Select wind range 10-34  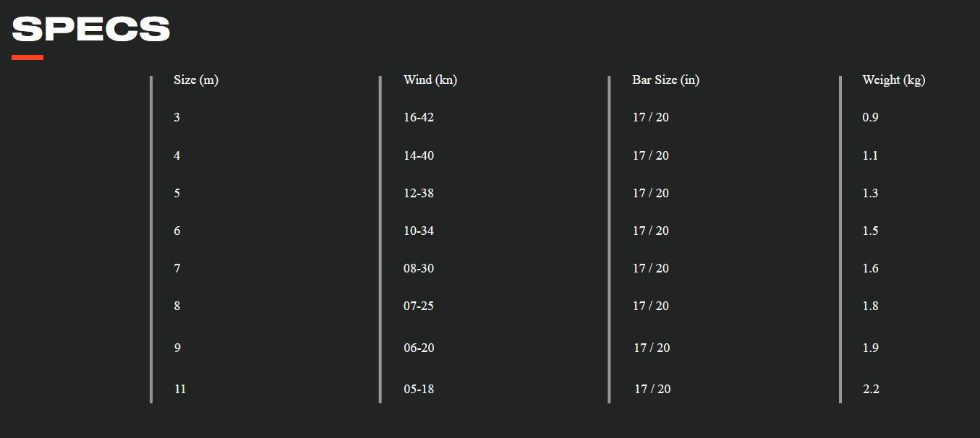click(419, 231)
